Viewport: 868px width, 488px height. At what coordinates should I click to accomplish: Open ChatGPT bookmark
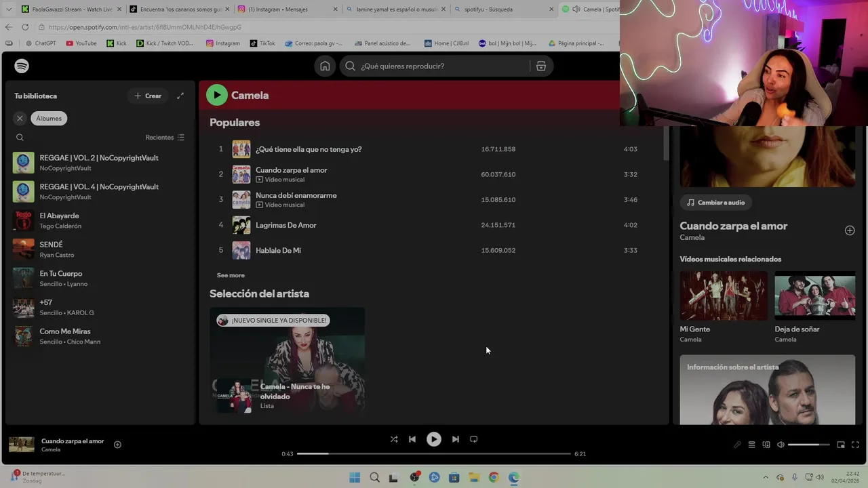pos(41,43)
